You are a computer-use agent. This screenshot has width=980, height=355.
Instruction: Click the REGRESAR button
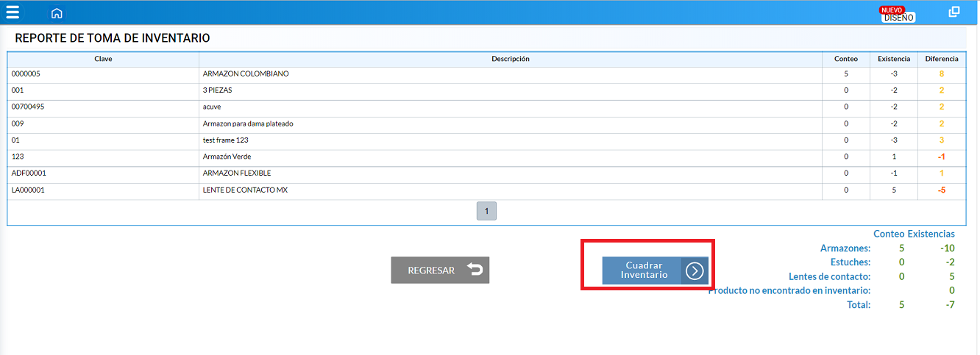(x=440, y=270)
